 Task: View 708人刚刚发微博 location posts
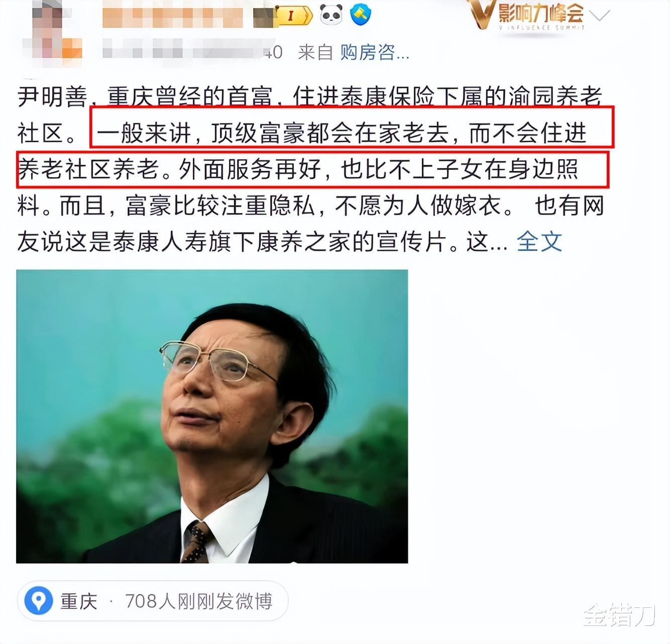pos(198,601)
